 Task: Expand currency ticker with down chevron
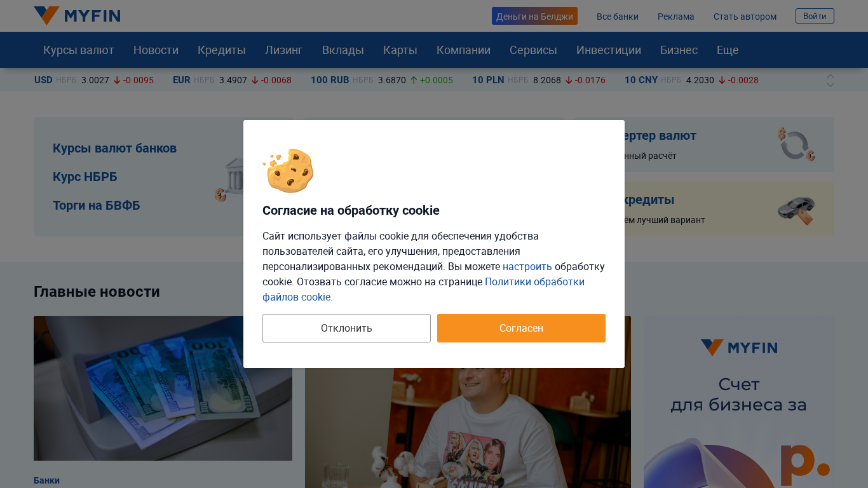click(830, 85)
